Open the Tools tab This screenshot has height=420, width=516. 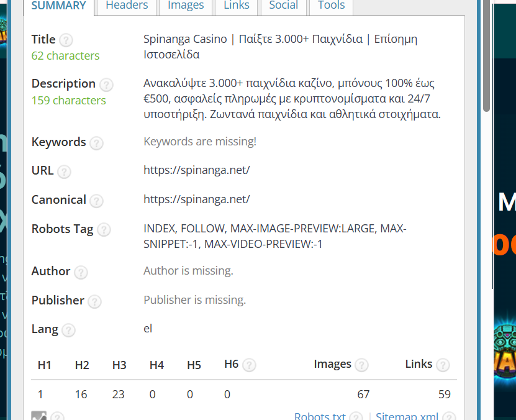point(331,6)
